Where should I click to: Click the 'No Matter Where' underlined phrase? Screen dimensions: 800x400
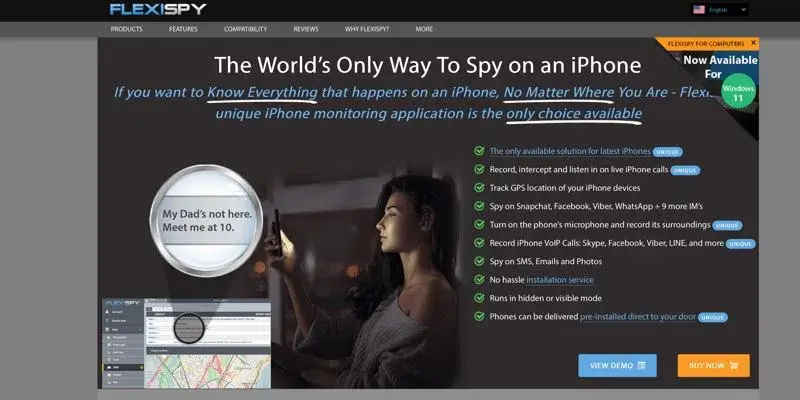[x=559, y=93]
